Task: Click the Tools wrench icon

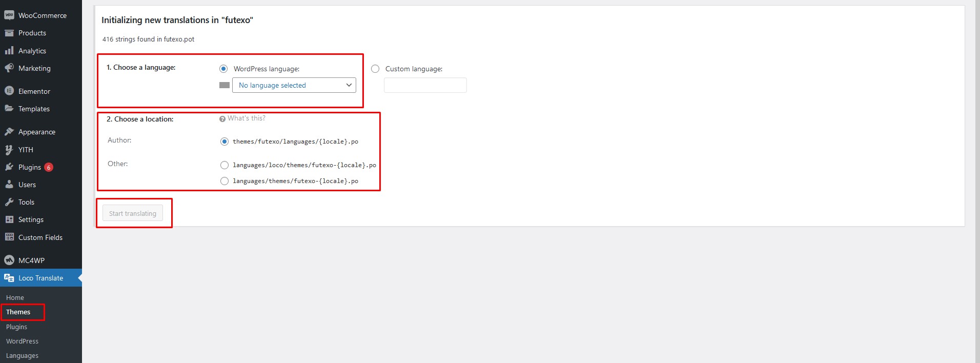Action: 9,202
